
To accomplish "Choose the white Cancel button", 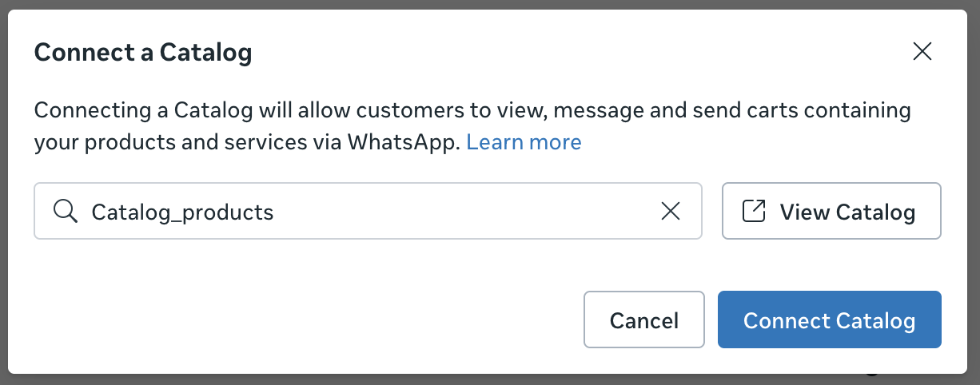I will [643, 320].
